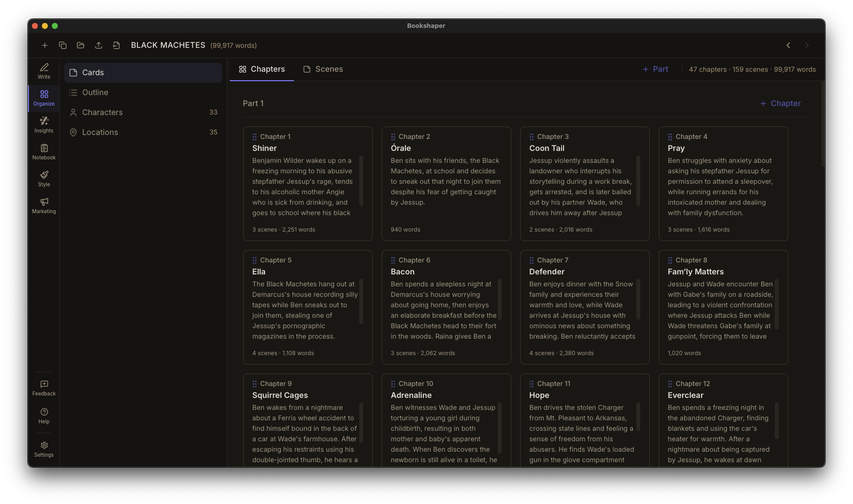853x504 pixels.
Task: Open the Insights panel icon
Action: pos(44,125)
